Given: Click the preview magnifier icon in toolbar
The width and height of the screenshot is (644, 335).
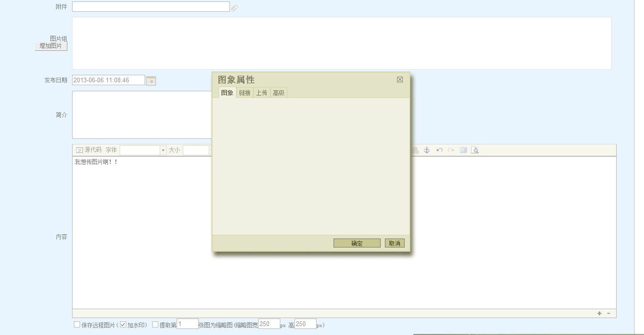Looking at the screenshot, I should [x=475, y=150].
